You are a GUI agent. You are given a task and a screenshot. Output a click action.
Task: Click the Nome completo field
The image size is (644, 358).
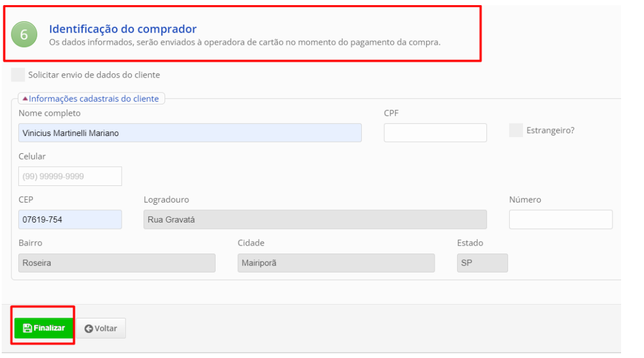(190, 133)
